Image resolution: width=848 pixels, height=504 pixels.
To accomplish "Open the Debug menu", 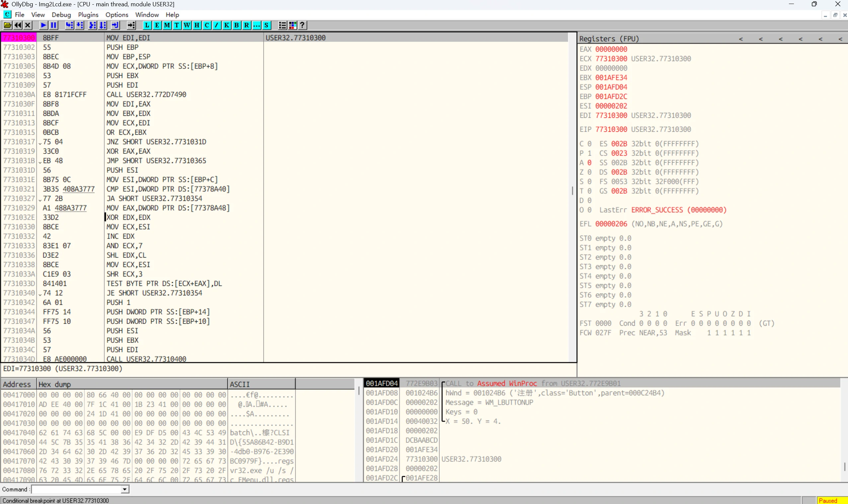I will pyautogui.click(x=61, y=15).
